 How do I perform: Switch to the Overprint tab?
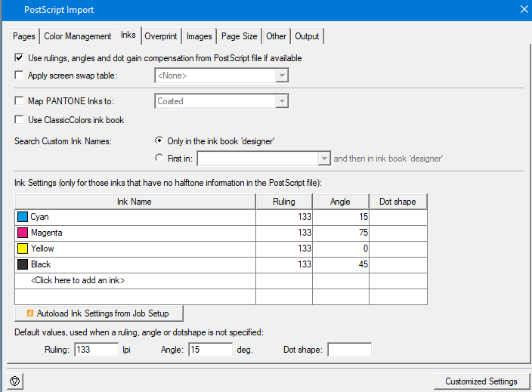[161, 36]
